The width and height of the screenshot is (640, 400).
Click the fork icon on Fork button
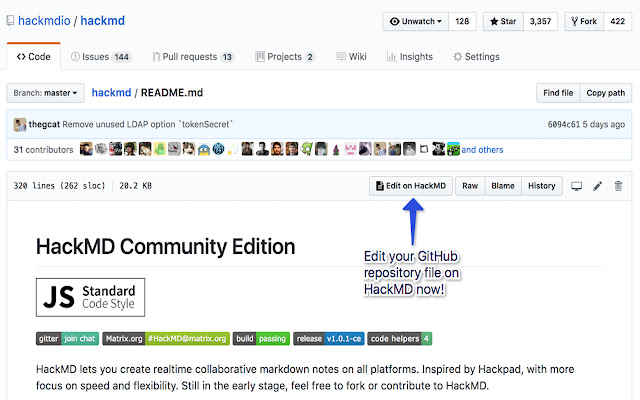[574, 21]
